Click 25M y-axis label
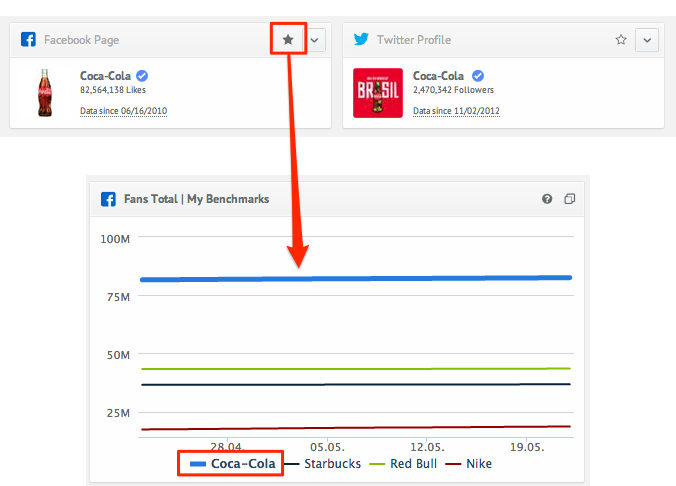 (x=118, y=413)
